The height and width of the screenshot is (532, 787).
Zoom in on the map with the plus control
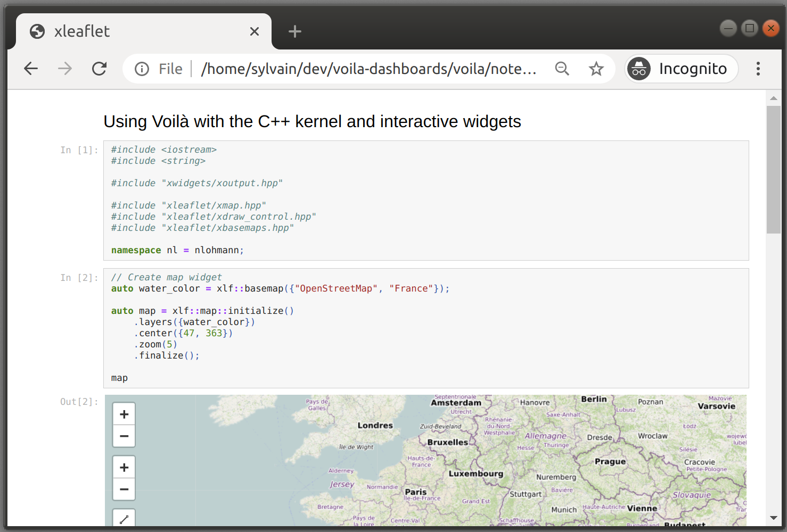(x=124, y=413)
